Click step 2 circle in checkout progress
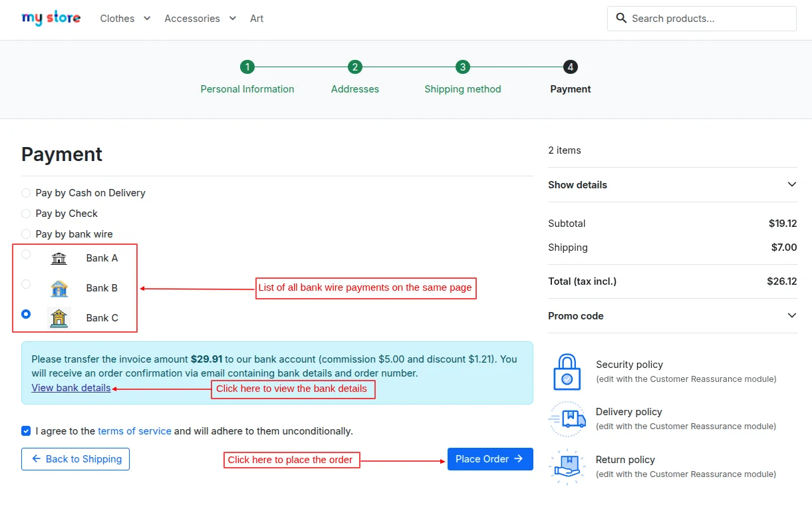This screenshot has width=812, height=511. tap(355, 67)
